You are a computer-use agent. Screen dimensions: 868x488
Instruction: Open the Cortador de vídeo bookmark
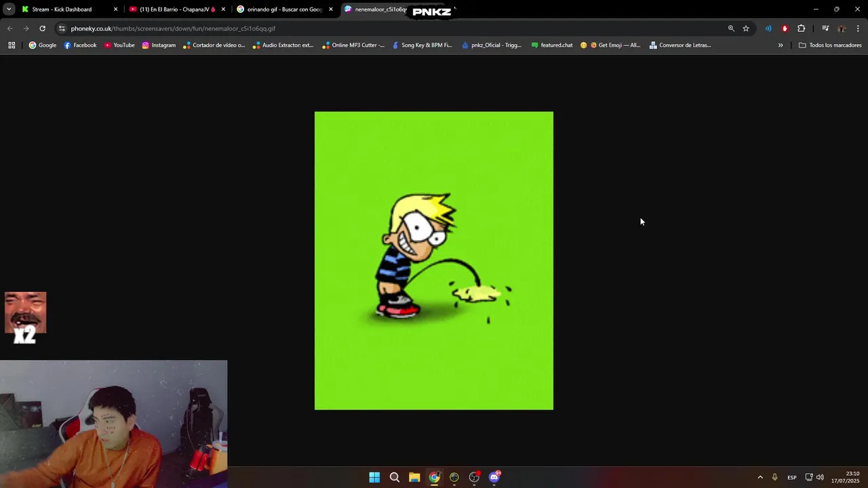(x=214, y=45)
